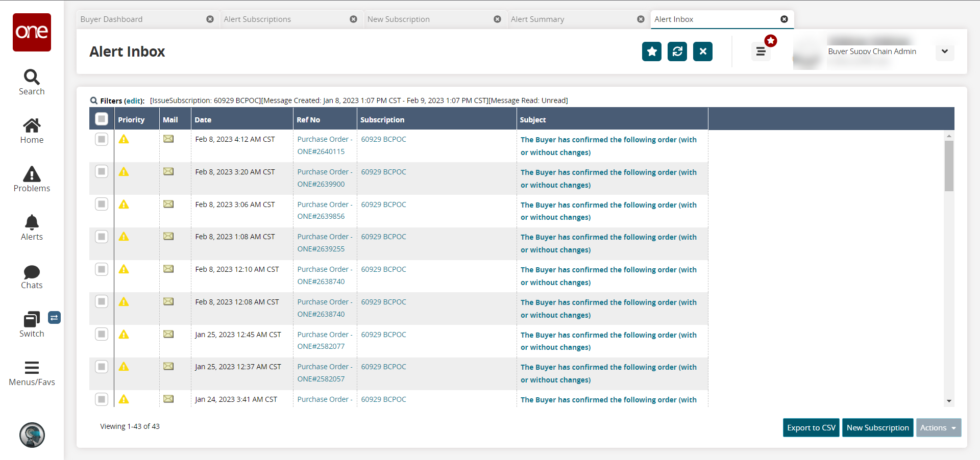Open the Problems sidebar icon

[x=32, y=174]
